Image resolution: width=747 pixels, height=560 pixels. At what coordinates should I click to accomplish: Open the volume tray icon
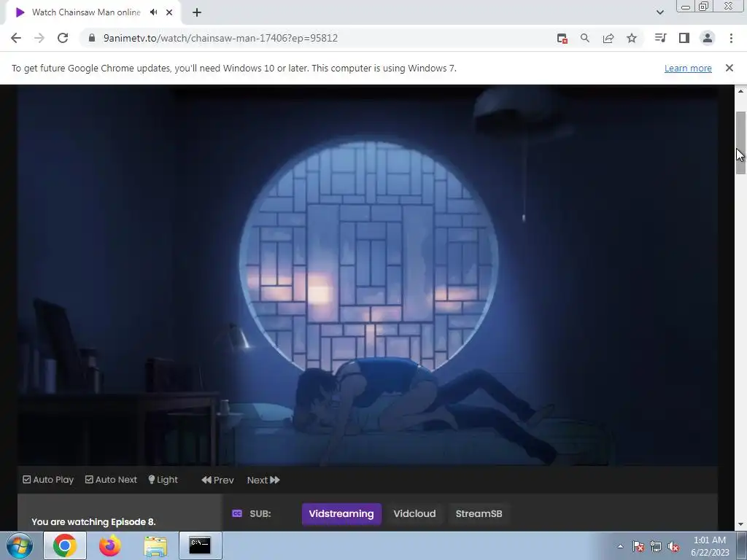coord(673,546)
